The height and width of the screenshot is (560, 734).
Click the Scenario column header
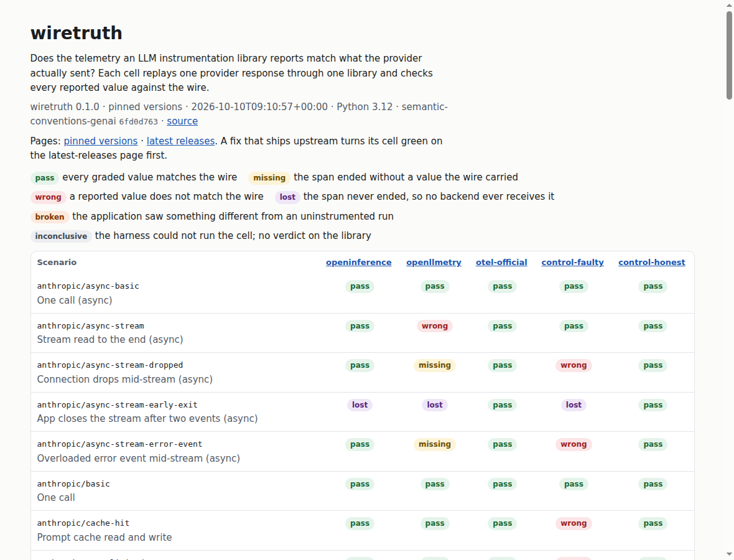pyautogui.click(x=57, y=262)
